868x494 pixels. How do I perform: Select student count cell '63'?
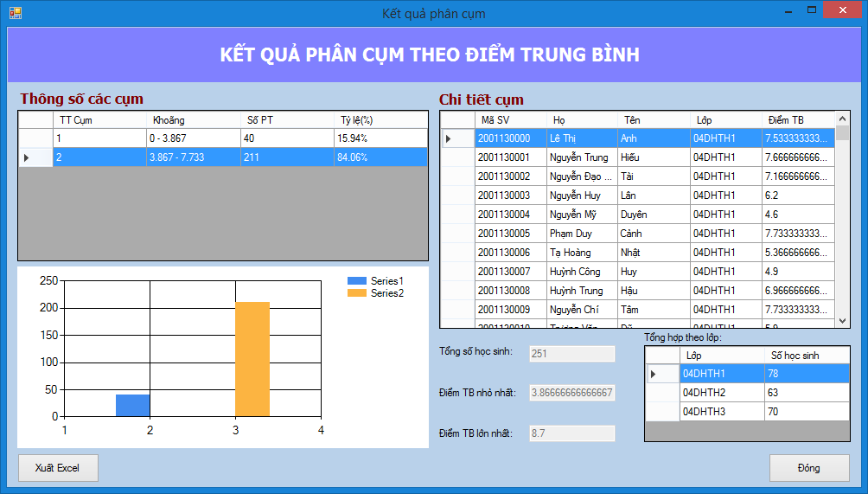[807, 393]
